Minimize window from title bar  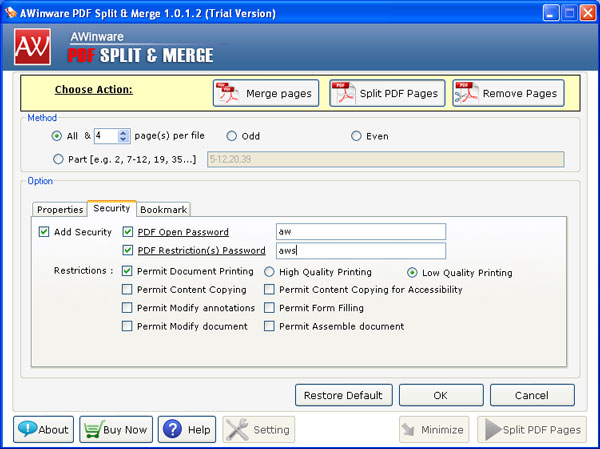pos(551,13)
